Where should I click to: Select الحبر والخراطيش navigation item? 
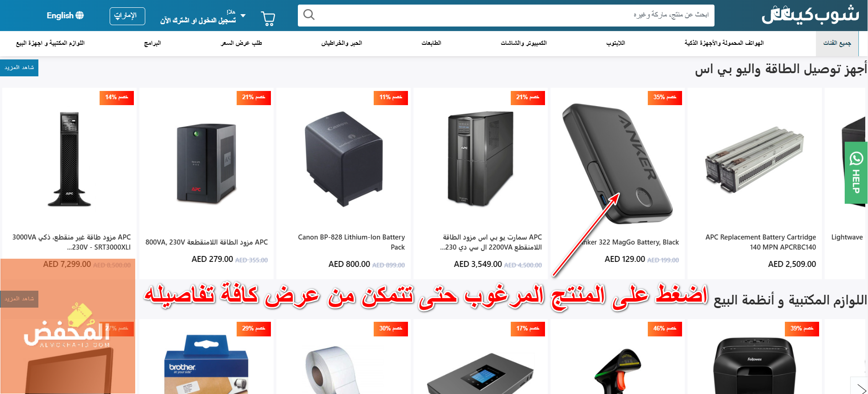tap(342, 43)
